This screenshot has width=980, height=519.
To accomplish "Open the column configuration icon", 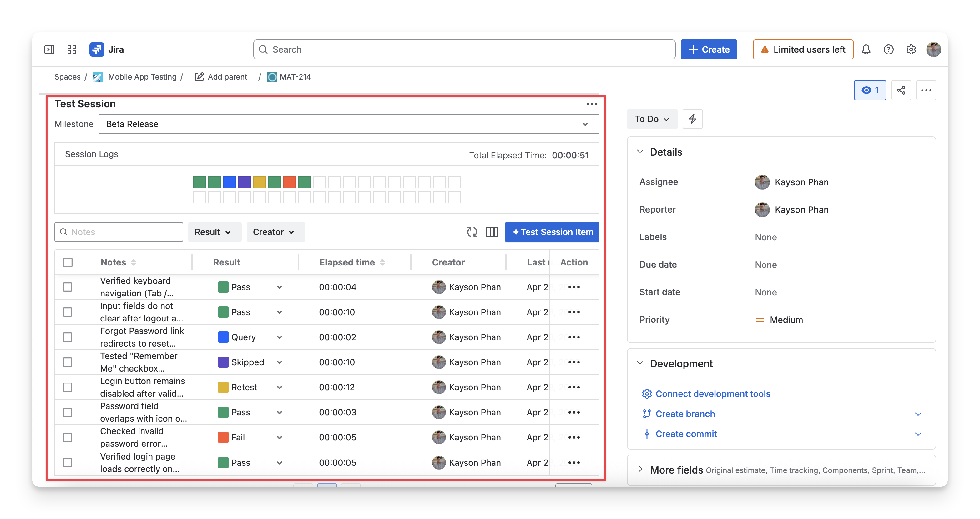I will click(x=492, y=232).
